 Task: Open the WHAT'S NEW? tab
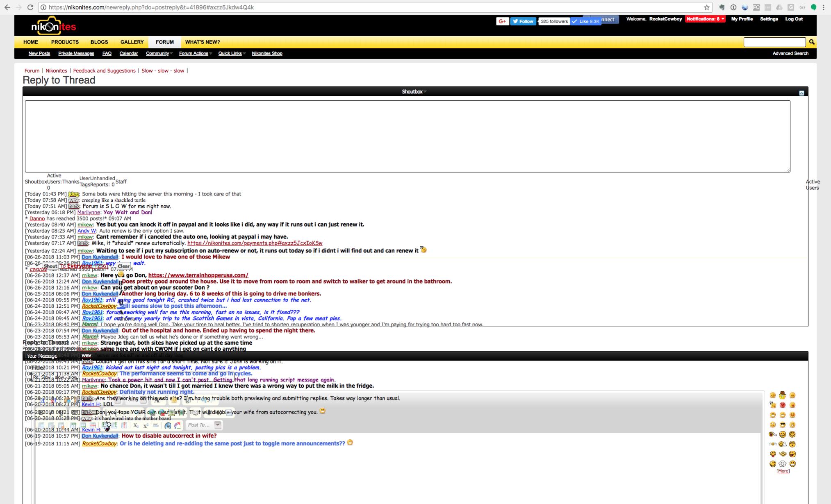pos(202,42)
